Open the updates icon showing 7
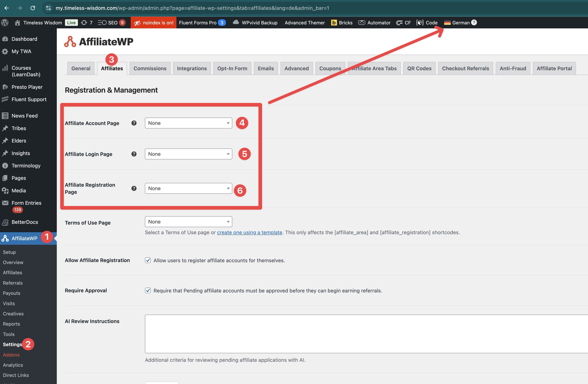588x384 pixels. (87, 22)
